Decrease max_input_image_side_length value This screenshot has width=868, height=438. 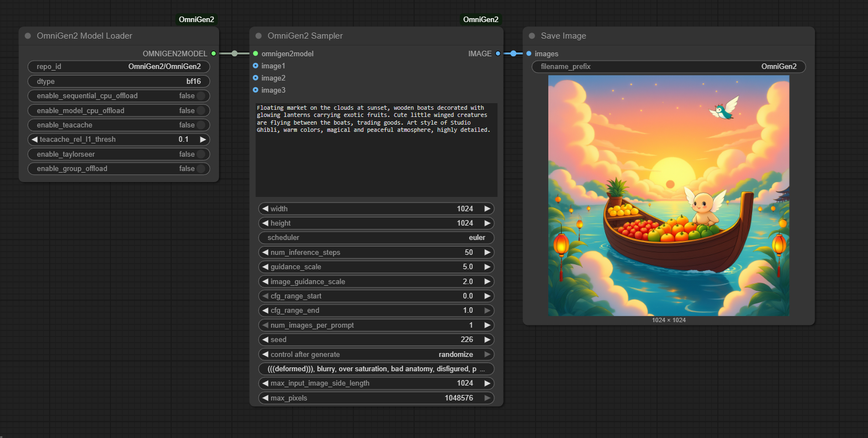pyautogui.click(x=266, y=383)
